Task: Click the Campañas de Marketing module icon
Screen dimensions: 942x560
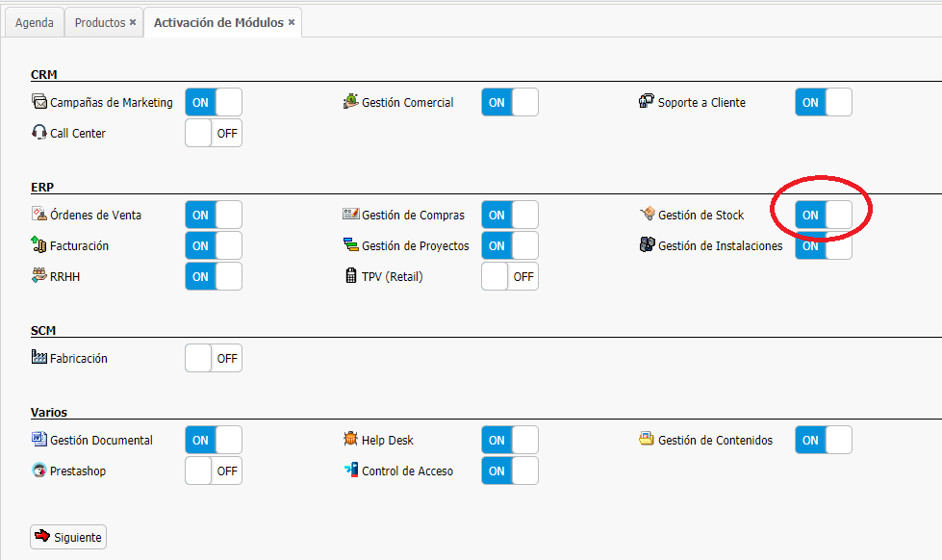Action: coord(39,102)
